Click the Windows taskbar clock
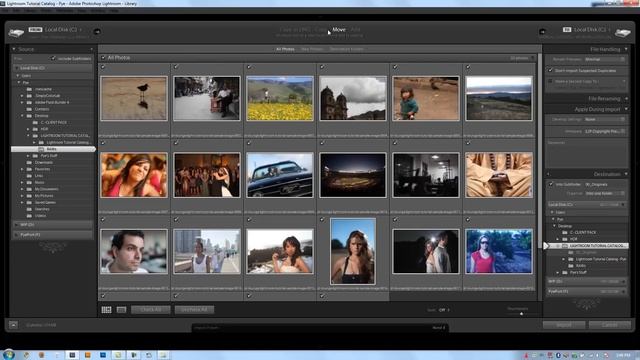 coord(623,355)
